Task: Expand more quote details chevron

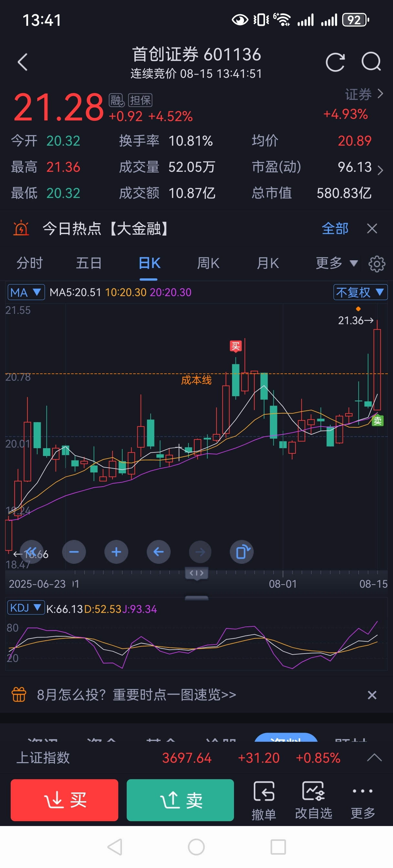Action: (380, 170)
